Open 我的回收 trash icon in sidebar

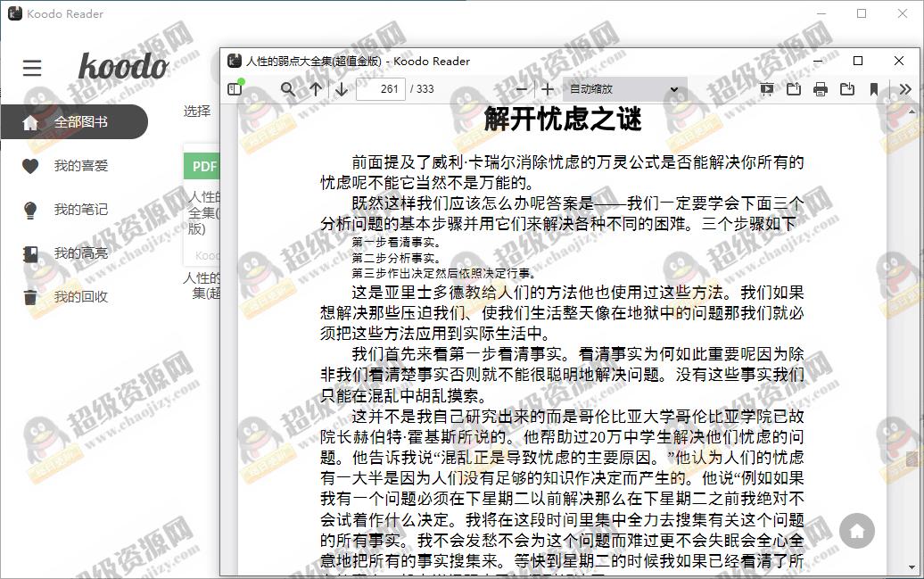[x=32, y=295]
